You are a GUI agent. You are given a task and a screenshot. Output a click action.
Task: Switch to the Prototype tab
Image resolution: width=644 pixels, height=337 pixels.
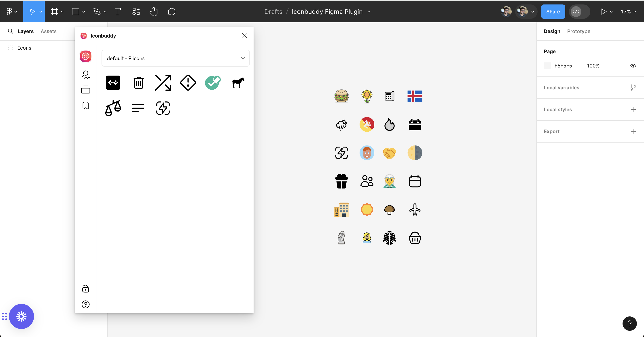pyautogui.click(x=578, y=31)
